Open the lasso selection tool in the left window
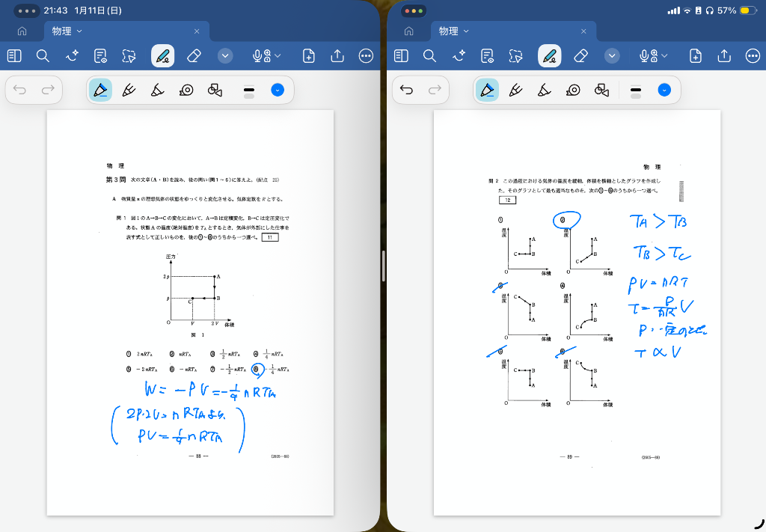766x532 pixels. pyautogui.click(x=129, y=56)
